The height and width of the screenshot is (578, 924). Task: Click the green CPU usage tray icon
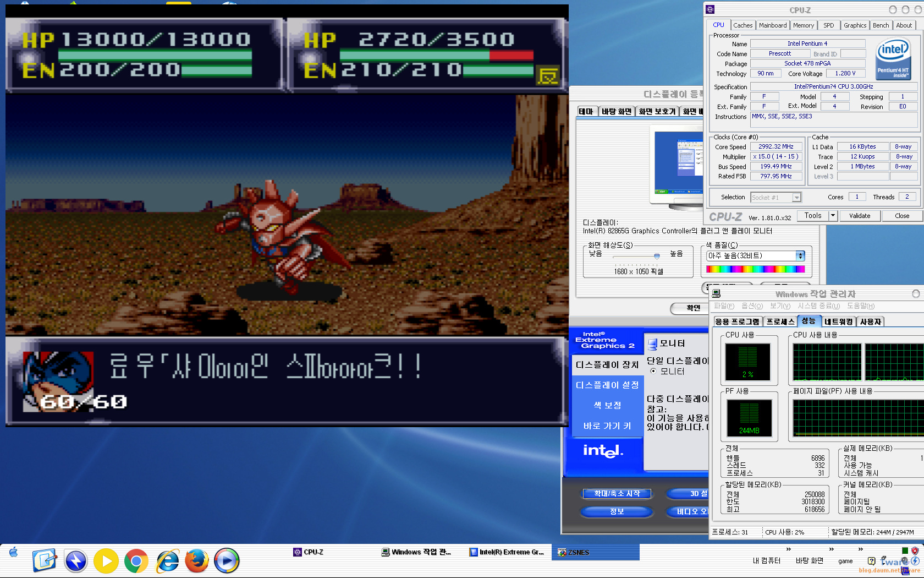pyautogui.click(x=905, y=550)
